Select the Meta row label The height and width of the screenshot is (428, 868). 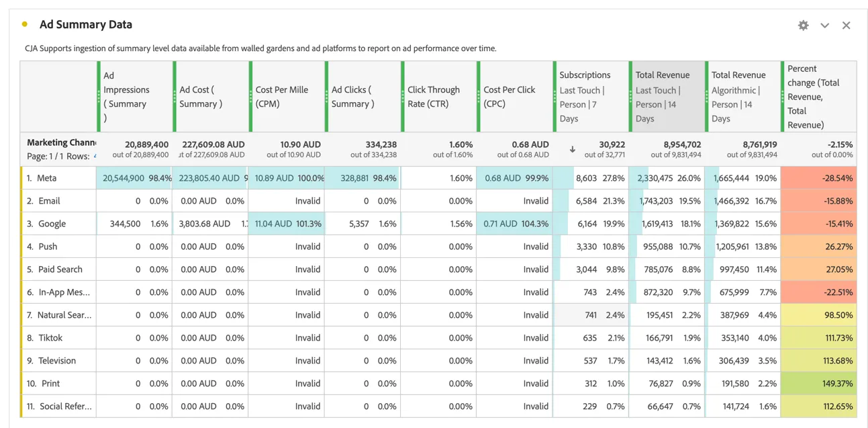click(47, 178)
